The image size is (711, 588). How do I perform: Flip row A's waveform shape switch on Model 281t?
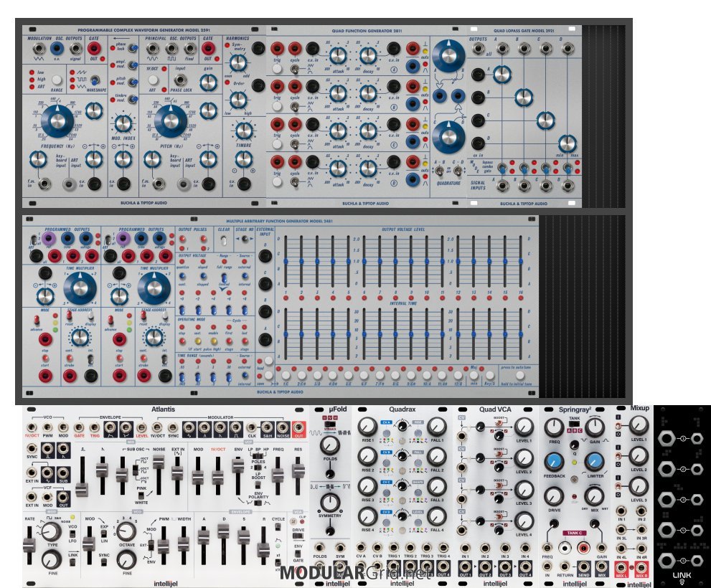295,70
